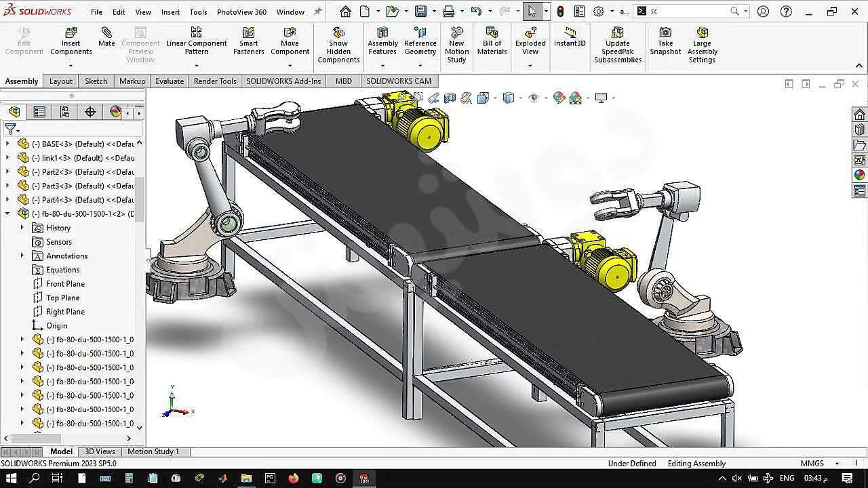The width and height of the screenshot is (868, 488).
Task: Open the SOLIDWORKS Add-Ins tab
Action: click(x=283, y=81)
